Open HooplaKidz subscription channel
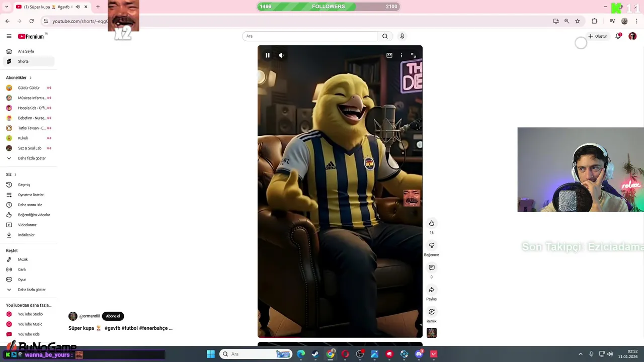 29,108
